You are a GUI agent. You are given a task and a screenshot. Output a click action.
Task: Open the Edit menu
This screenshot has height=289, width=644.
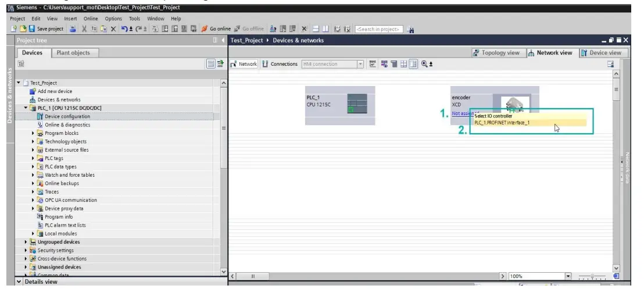(35, 19)
